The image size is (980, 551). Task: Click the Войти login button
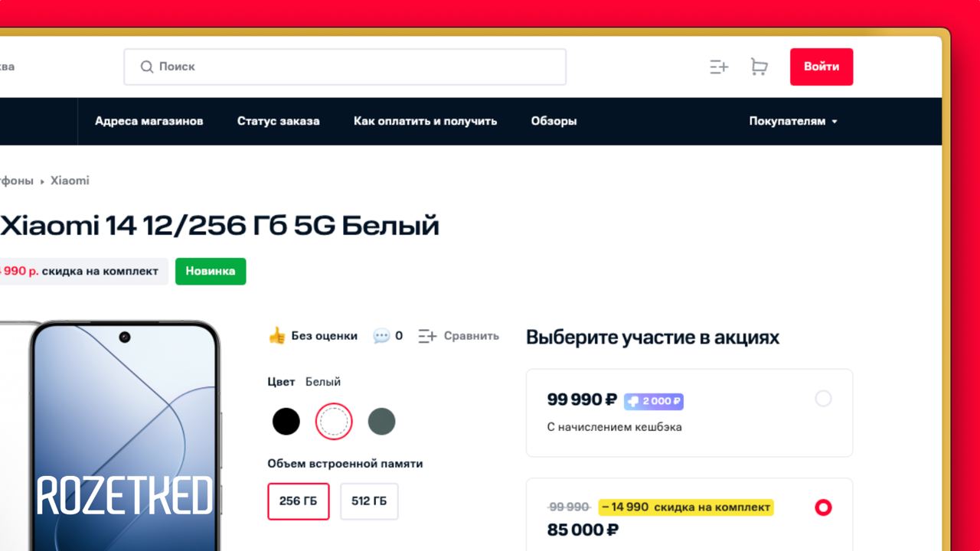(822, 67)
